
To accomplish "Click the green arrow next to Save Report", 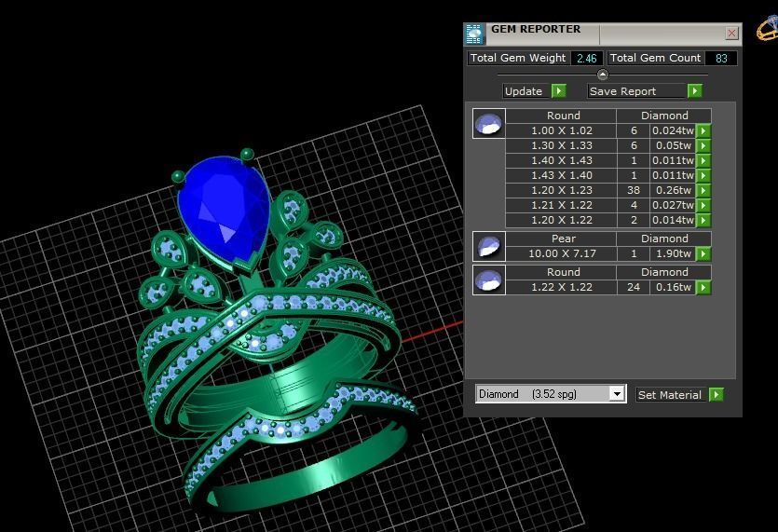I will 695,90.
